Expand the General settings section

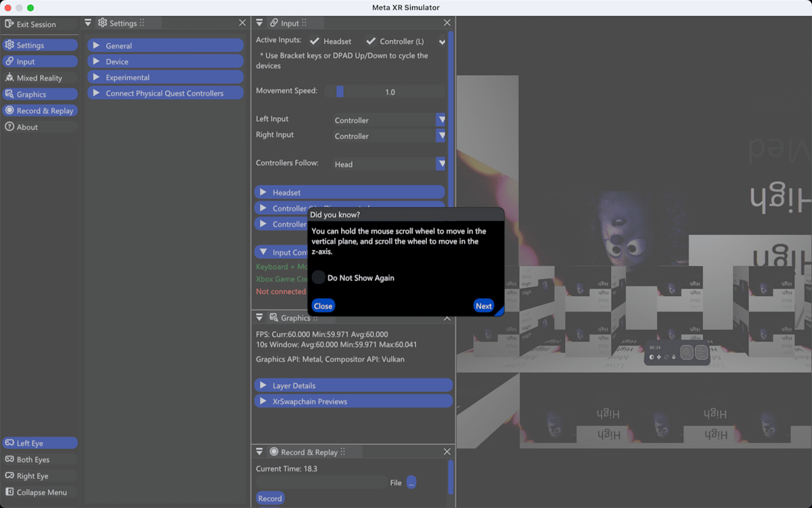pos(165,45)
